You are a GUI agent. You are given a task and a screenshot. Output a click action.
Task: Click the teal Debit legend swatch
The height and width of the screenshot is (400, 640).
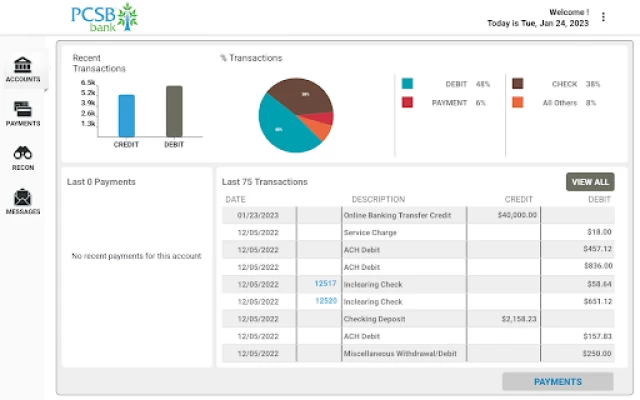pyautogui.click(x=408, y=84)
